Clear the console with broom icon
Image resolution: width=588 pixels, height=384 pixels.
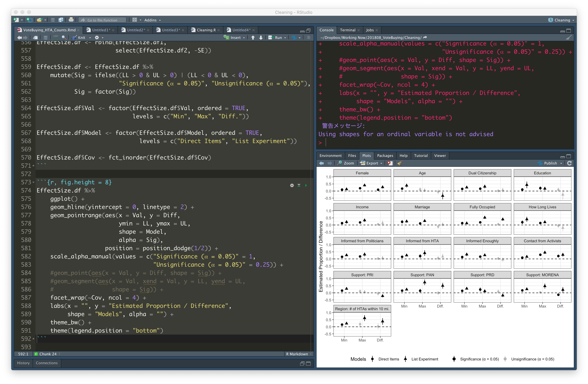coord(569,38)
